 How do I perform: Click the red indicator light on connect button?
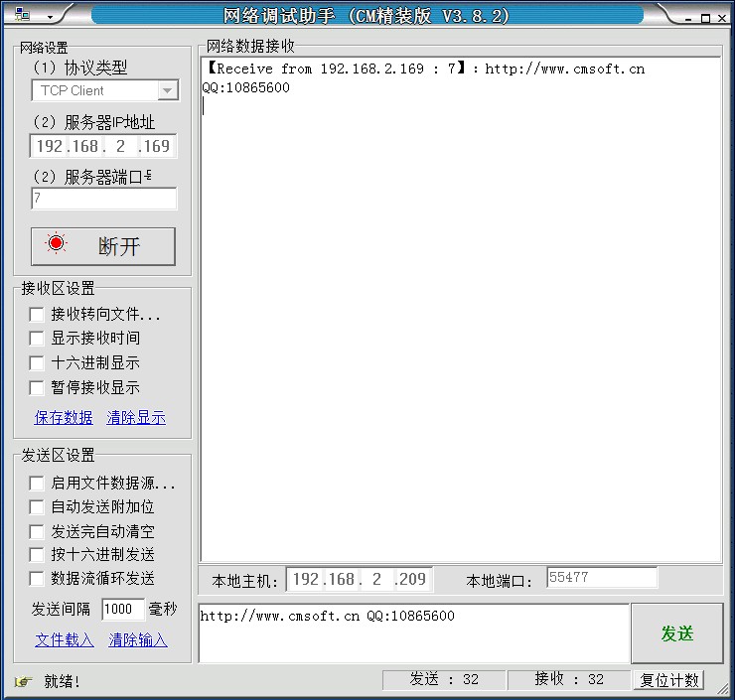(x=57, y=243)
